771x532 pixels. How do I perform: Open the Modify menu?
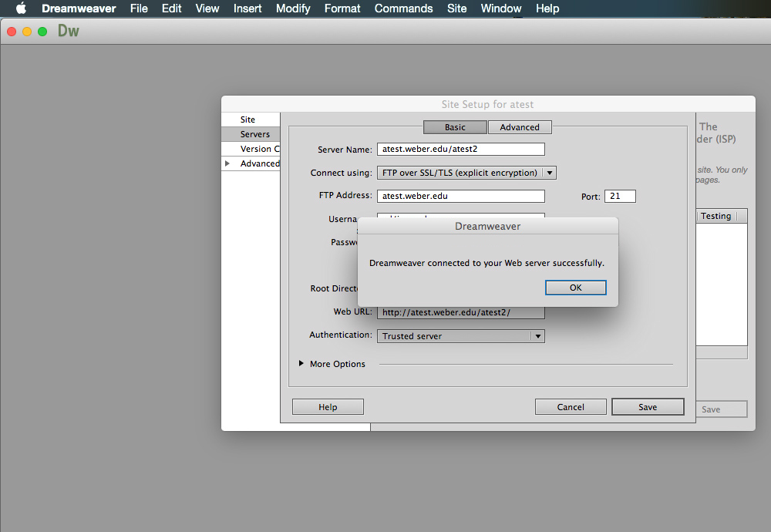click(293, 8)
